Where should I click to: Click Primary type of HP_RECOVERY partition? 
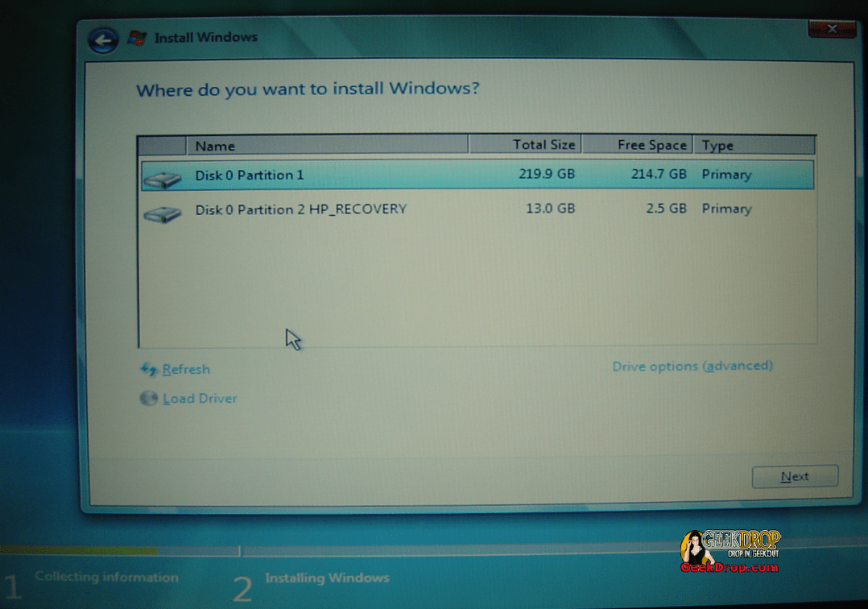point(726,209)
